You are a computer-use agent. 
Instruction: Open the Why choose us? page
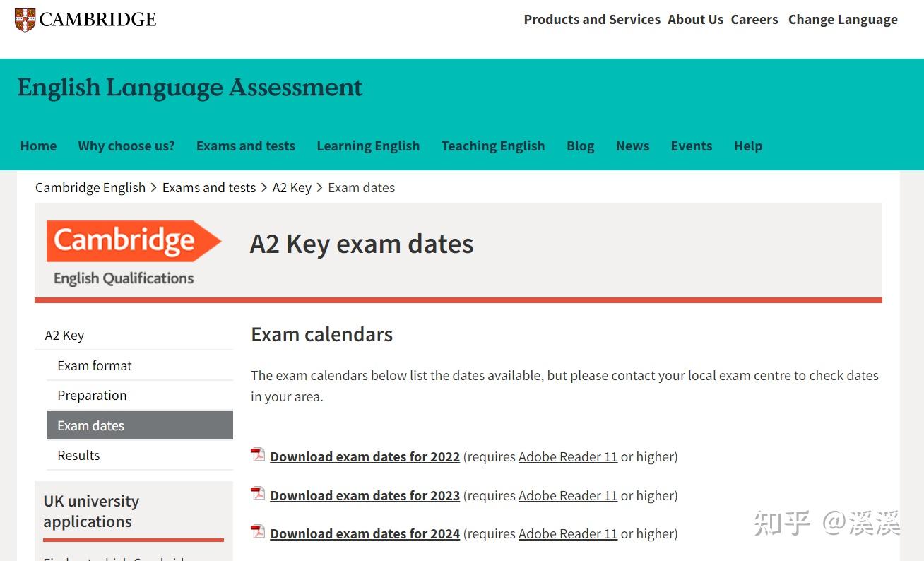click(126, 146)
